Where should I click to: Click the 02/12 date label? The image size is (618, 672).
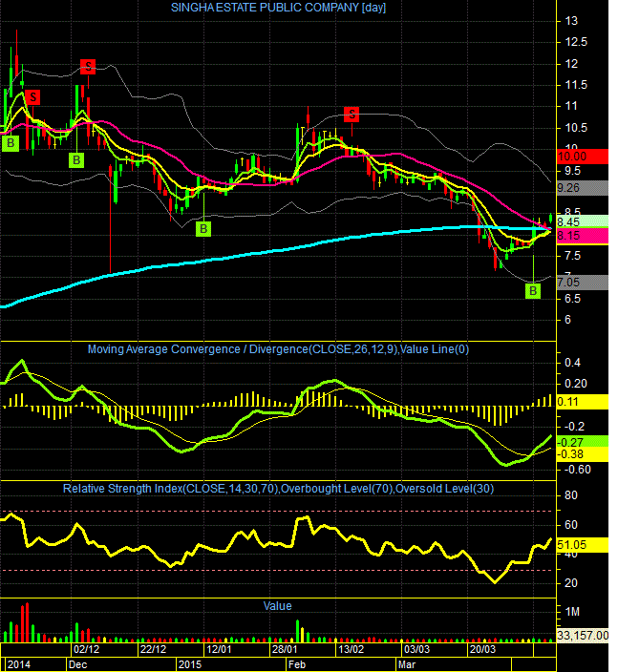[x=86, y=649]
